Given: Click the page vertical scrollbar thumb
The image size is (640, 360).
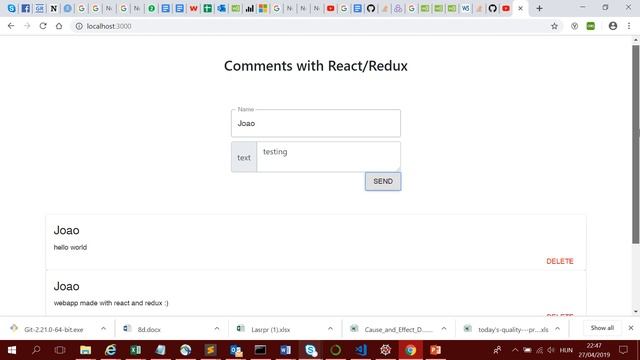Looking at the screenshot, I should pos(636,143).
